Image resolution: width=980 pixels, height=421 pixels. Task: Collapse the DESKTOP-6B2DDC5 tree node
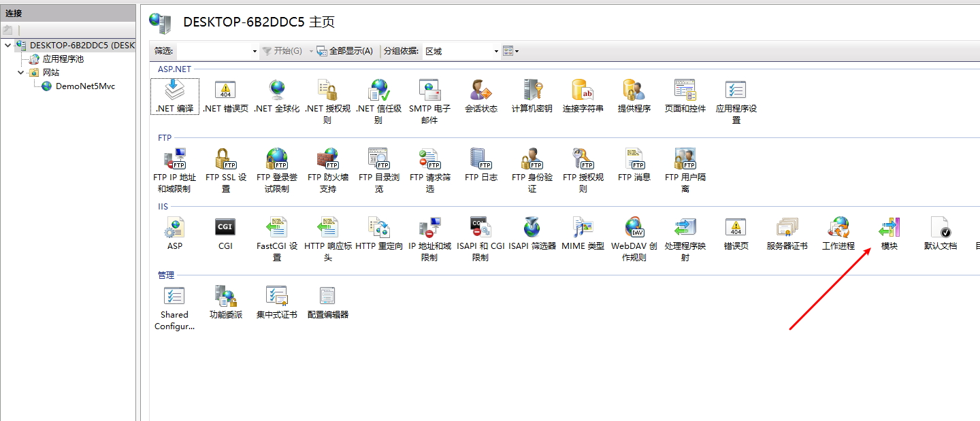point(7,45)
